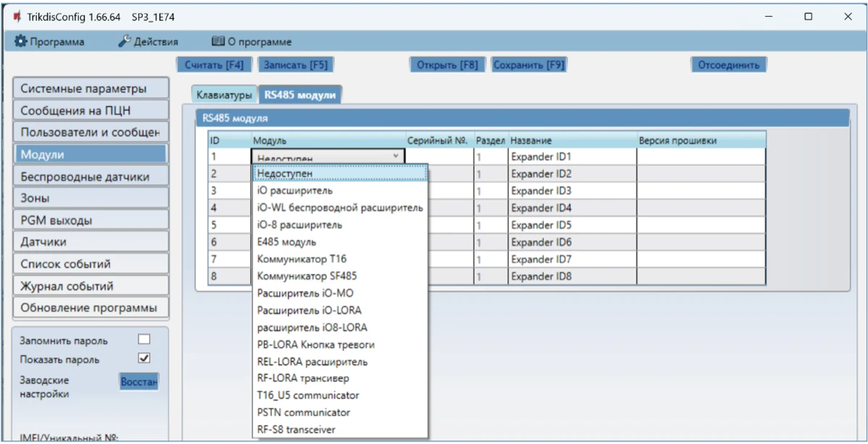Screen dimensions: 868x444
Task: Open the Зоны section in sidebar
Action: 90,197
